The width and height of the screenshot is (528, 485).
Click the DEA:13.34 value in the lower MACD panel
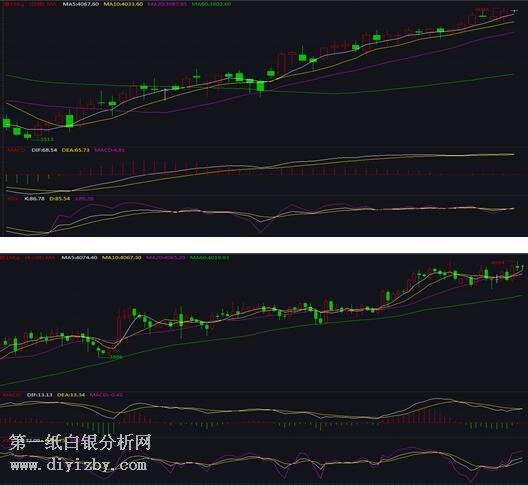(x=71, y=394)
